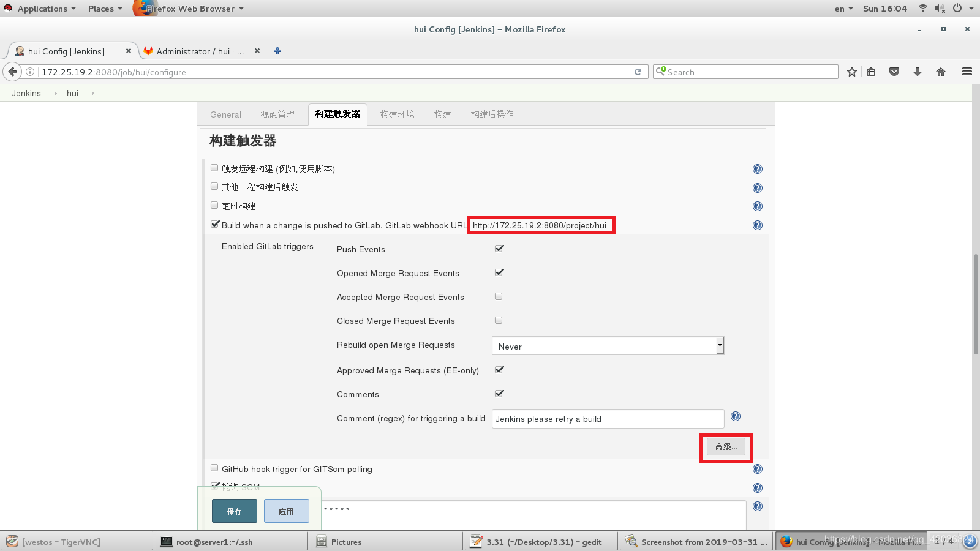Focus the Firefox Search box
Image resolution: width=980 pixels, height=551 pixels.
745,72
